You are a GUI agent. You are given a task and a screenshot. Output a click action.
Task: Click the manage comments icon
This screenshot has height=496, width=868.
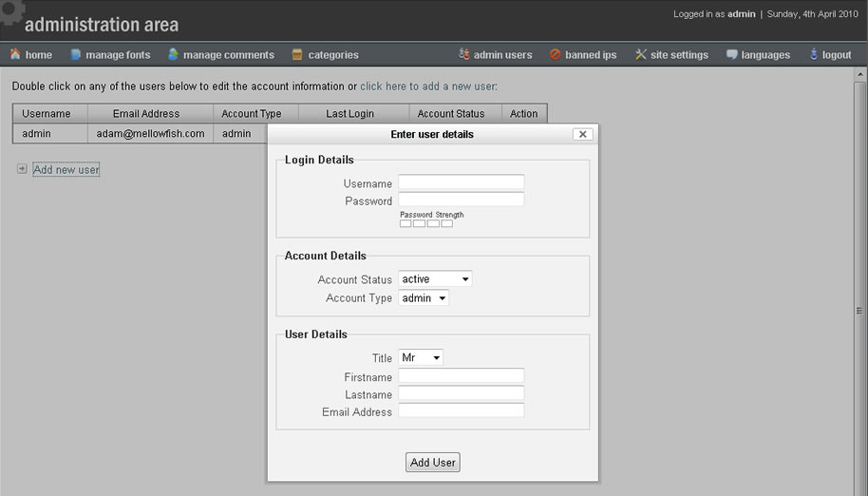pos(173,54)
